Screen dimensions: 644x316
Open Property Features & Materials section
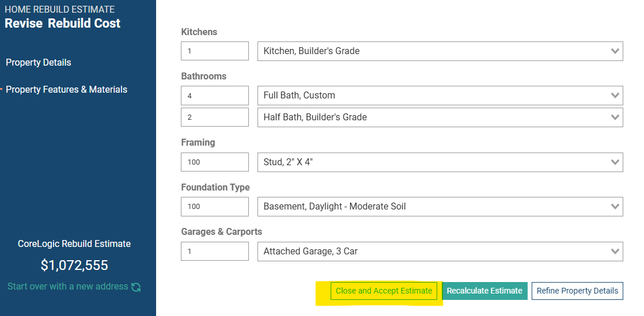(67, 89)
